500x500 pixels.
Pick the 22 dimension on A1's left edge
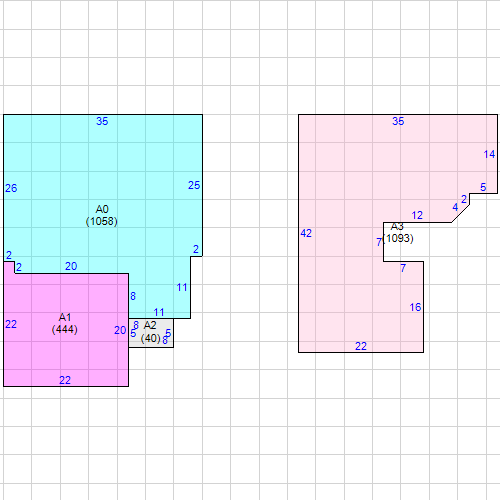(x=11, y=324)
